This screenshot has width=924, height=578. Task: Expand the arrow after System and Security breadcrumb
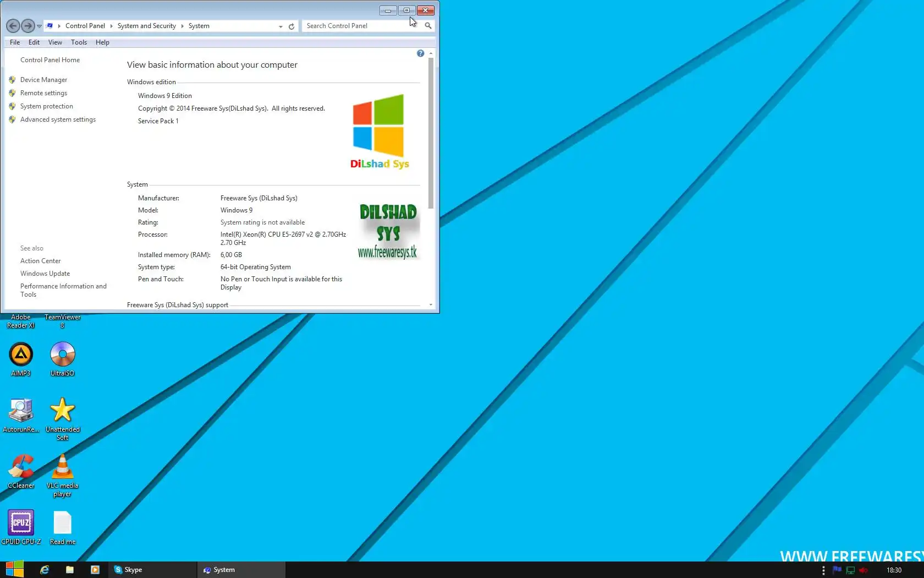click(182, 26)
